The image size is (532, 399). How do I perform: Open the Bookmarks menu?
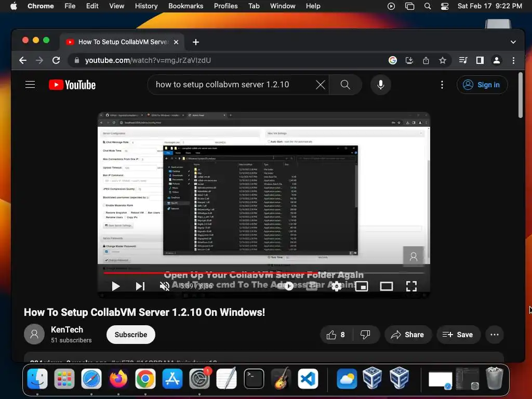click(x=185, y=6)
